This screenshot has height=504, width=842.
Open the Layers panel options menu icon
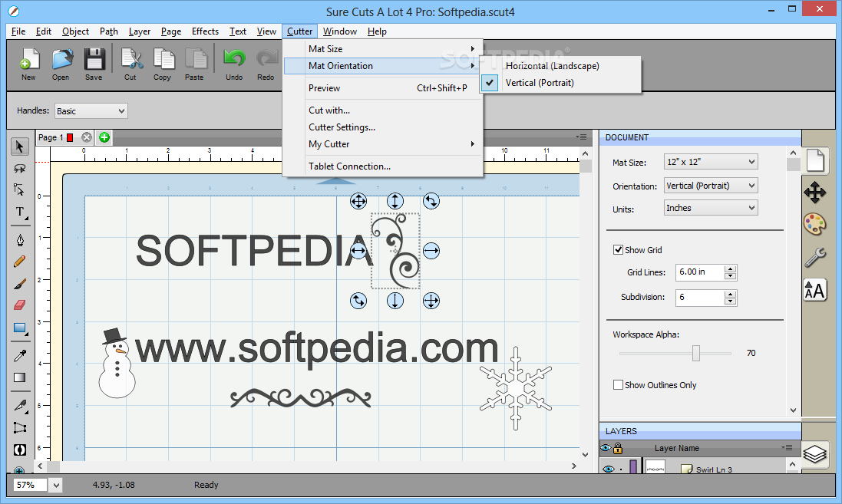788,448
